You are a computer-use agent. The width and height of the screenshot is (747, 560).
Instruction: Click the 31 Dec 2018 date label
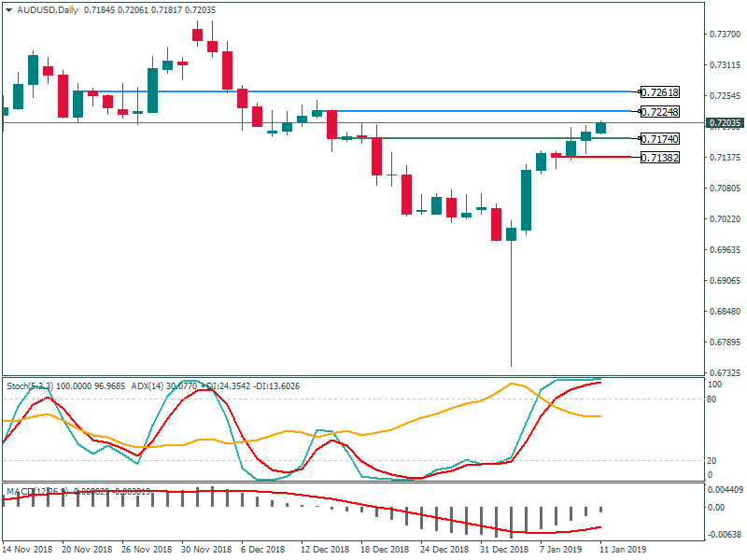click(x=504, y=549)
